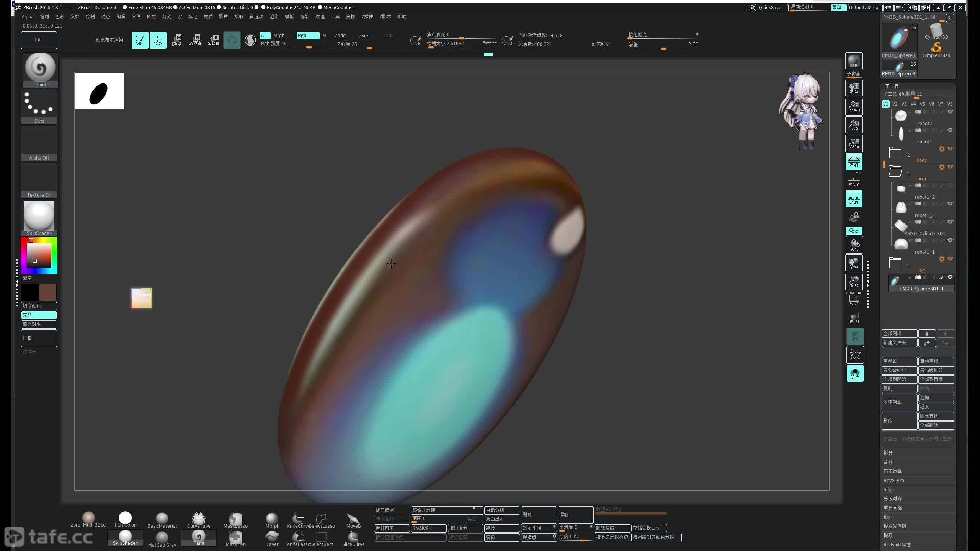
Task: Click the 自动分组 auto groups button
Action: [x=502, y=510]
